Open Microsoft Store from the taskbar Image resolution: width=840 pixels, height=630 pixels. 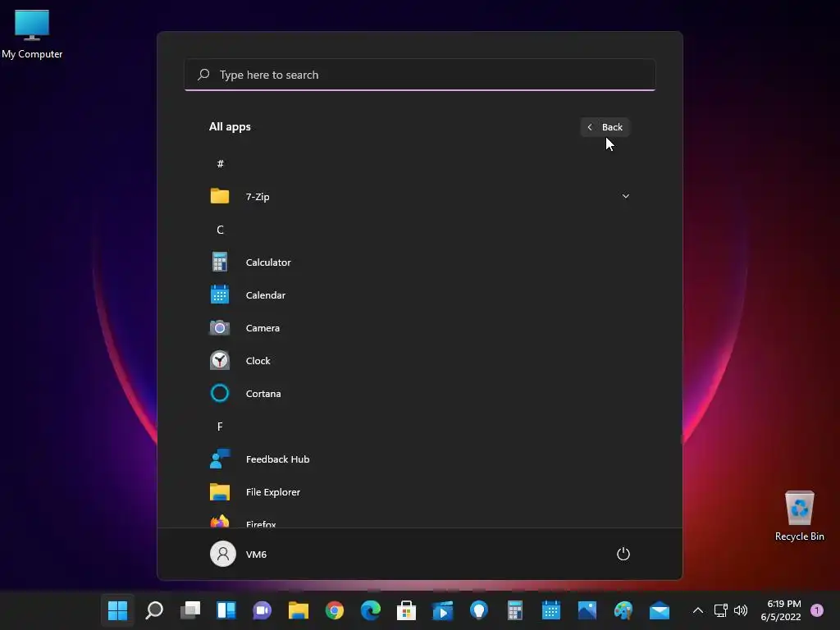tap(407, 609)
